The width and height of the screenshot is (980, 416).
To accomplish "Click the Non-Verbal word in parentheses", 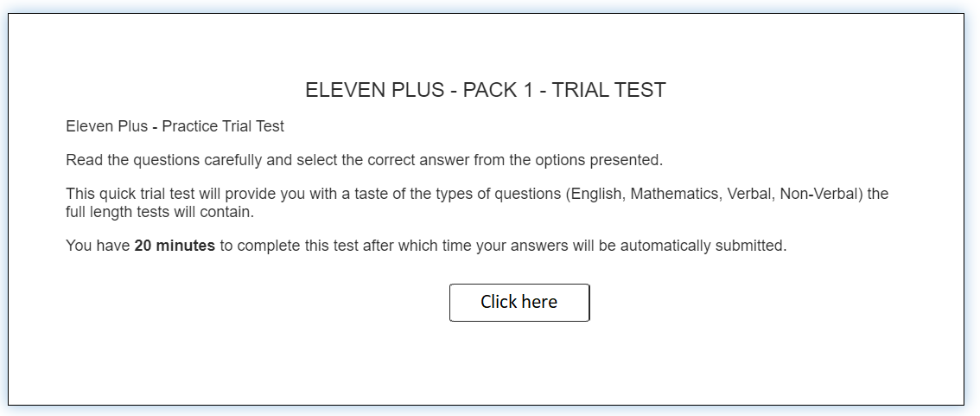I will point(821,194).
